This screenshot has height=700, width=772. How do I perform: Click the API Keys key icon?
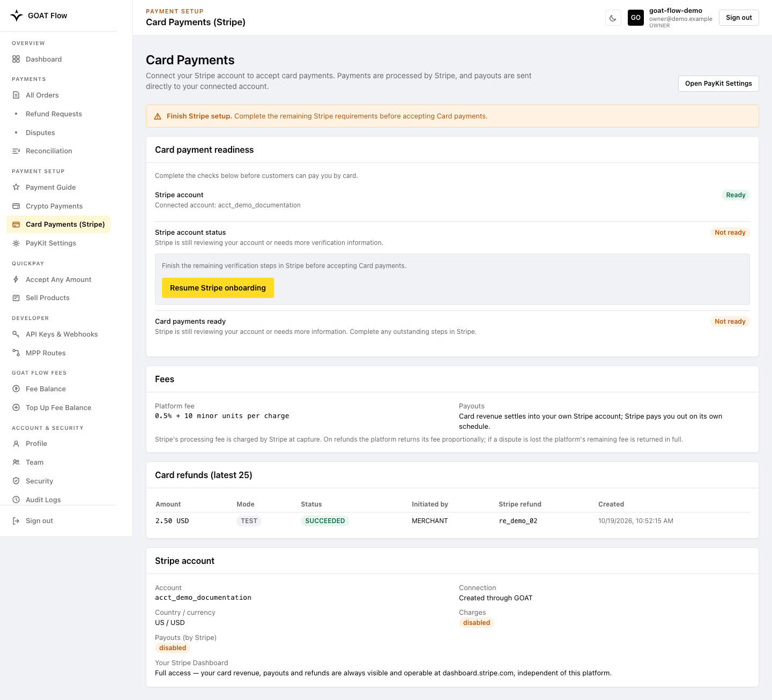tap(16, 334)
